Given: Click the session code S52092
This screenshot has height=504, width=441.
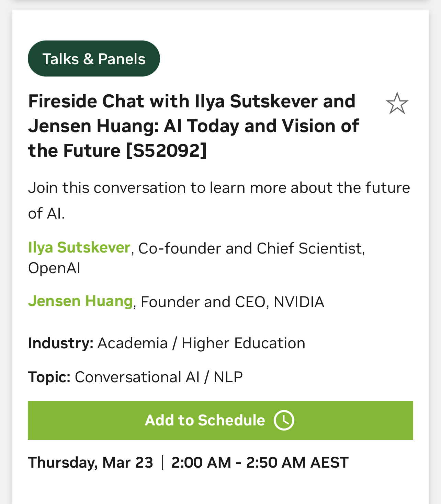Looking at the screenshot, I should click(x=167, y=151).
